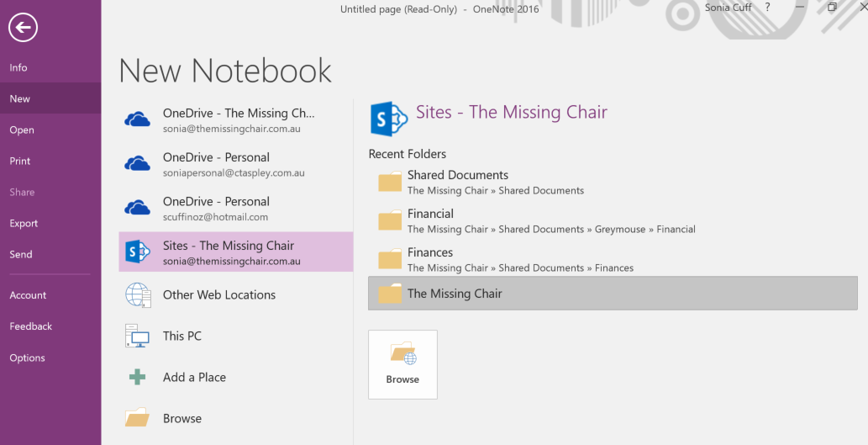Click the green plus Add a Place icon
Image resolution: width=868 pixels, height=445 pixels.
point(137,378)
